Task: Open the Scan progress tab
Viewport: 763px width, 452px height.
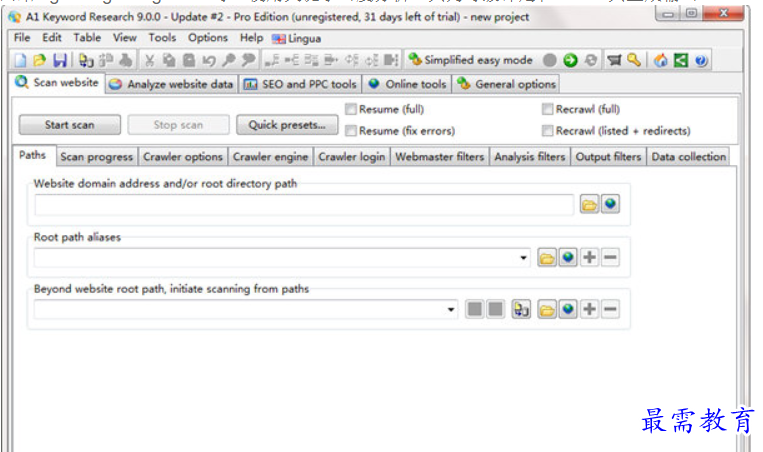Action: (96, 157)
